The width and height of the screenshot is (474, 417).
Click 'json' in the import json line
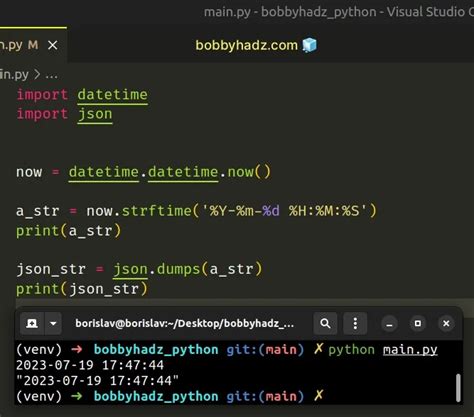95,114
